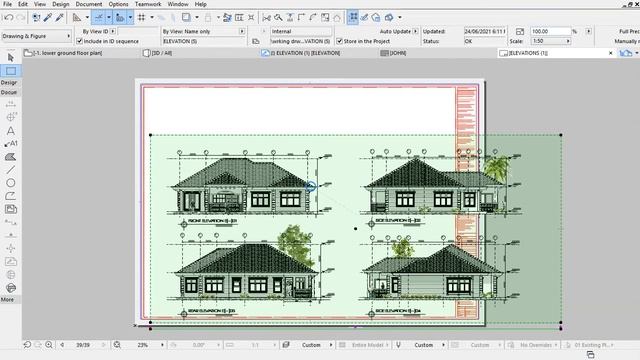Click the Fit in Window icon in the bottom bar

point(117,345)
